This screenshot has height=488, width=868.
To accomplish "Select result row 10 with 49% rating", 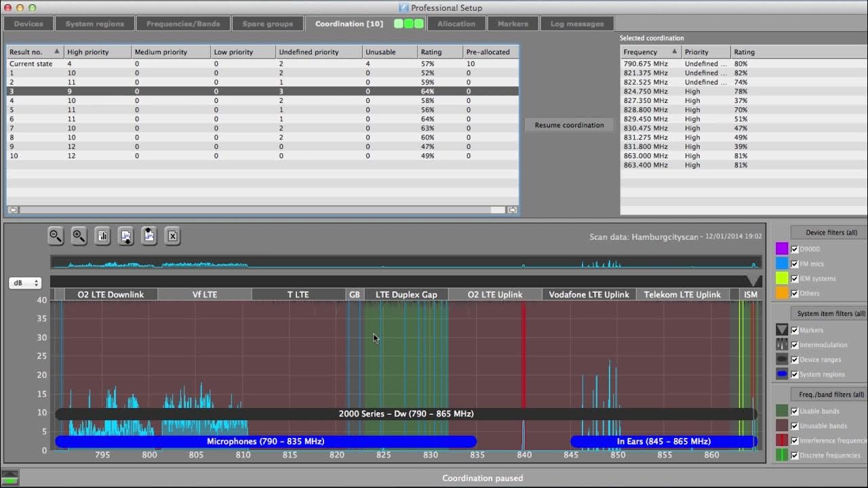I will pos(262,156).
